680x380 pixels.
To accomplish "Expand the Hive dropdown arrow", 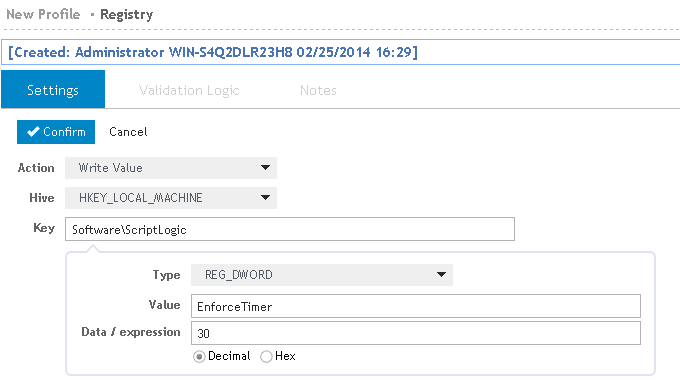I will (265, 197).
